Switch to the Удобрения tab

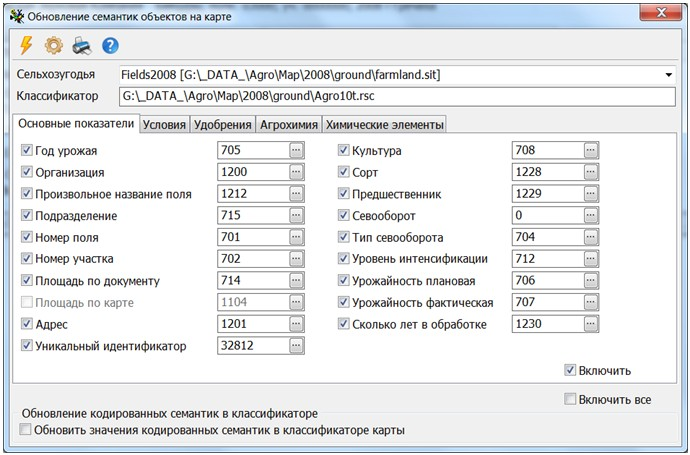(222, 125)
